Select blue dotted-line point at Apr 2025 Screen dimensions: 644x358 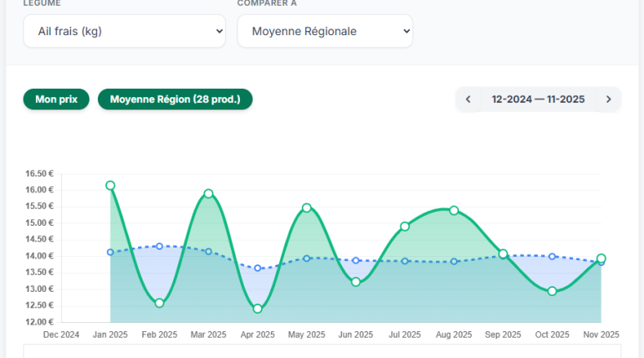[x=258, y=268]
